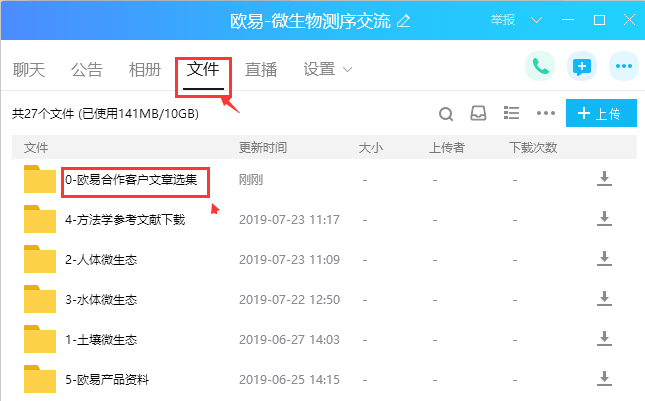Click the group title 欧易-微生物测序交流
Image resolution: width=645 pixels, height=401 pixels.
[x=310, y=21]
